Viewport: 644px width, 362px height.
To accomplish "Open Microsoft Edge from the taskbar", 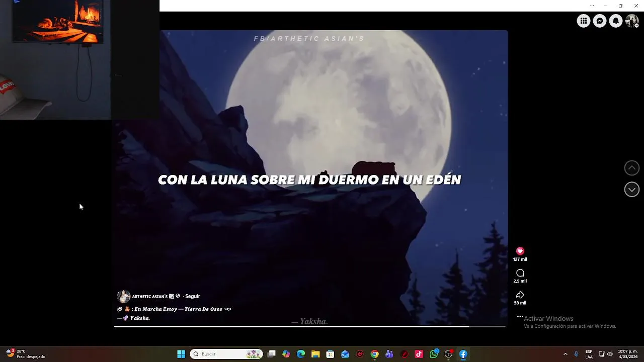I will [301, 354].
